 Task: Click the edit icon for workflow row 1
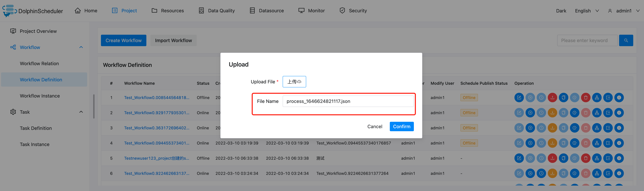[519, 98]
